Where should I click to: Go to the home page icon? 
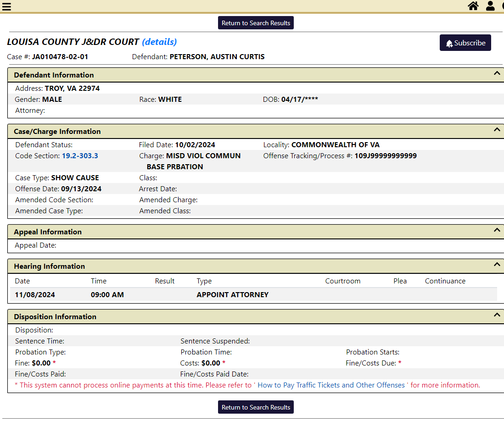coord(473,6)
